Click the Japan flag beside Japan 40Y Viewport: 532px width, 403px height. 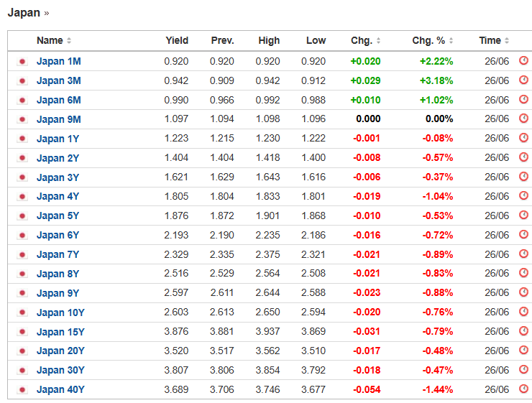[x=22, y=390]
